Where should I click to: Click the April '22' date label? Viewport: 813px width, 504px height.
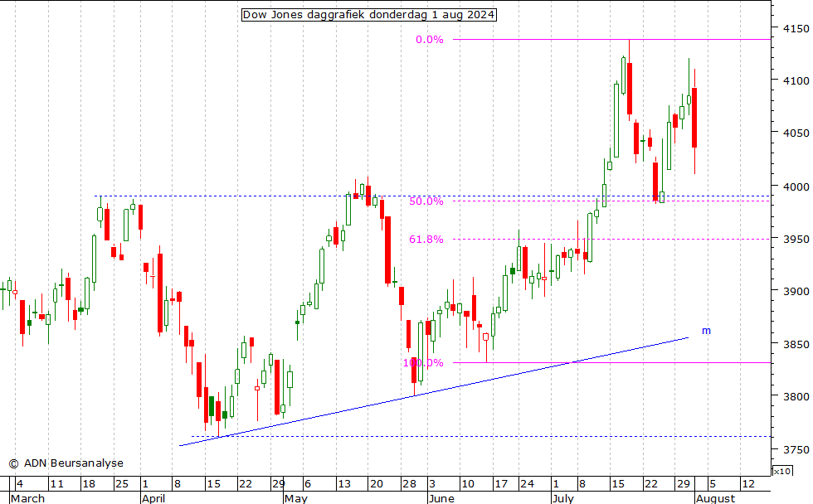(x=246, y=484)
